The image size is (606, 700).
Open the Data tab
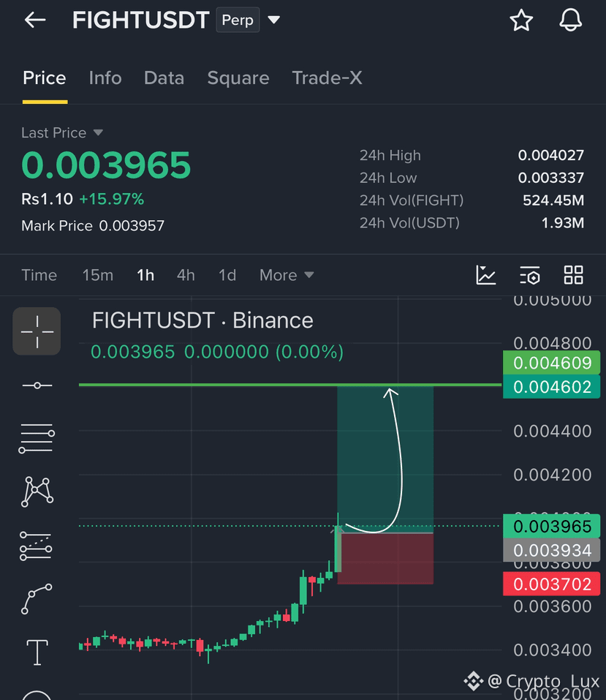point(164,78)
